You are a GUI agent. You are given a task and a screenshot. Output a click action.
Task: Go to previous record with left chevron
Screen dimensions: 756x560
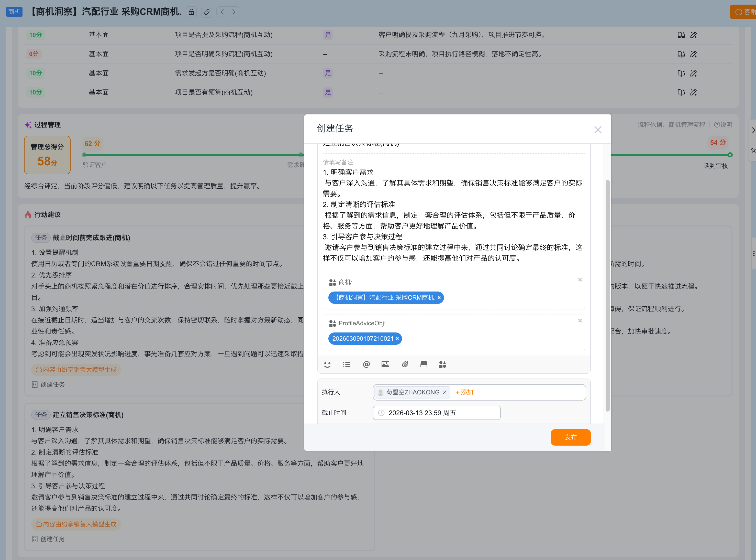coord(222,12)
